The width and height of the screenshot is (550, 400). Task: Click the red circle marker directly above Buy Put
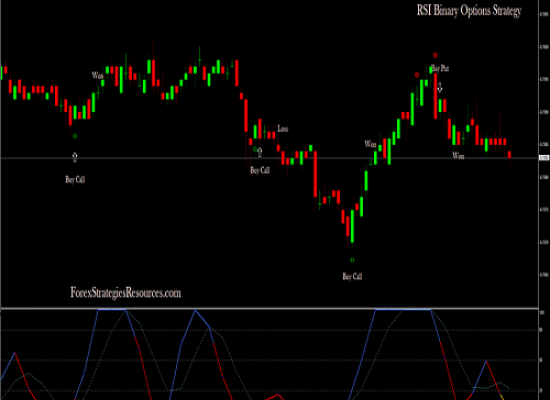coord(435,55)
